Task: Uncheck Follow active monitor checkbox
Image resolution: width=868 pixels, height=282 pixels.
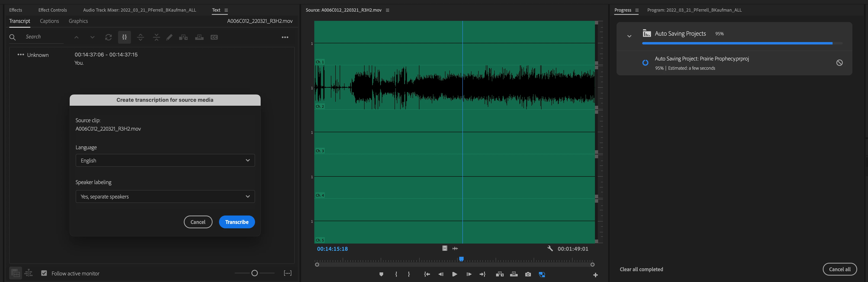Action: tap(44, 273)
